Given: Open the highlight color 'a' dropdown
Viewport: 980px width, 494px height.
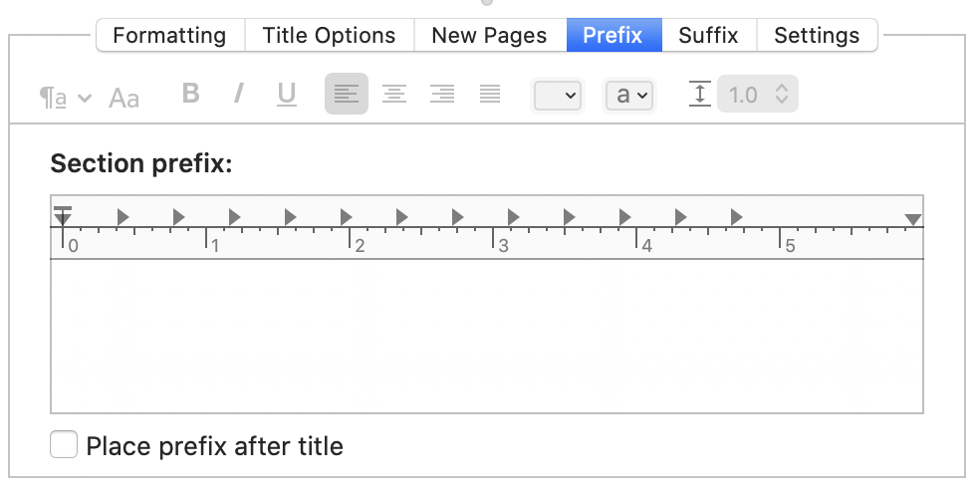Looking at the screenshot, I should point(629,96).
